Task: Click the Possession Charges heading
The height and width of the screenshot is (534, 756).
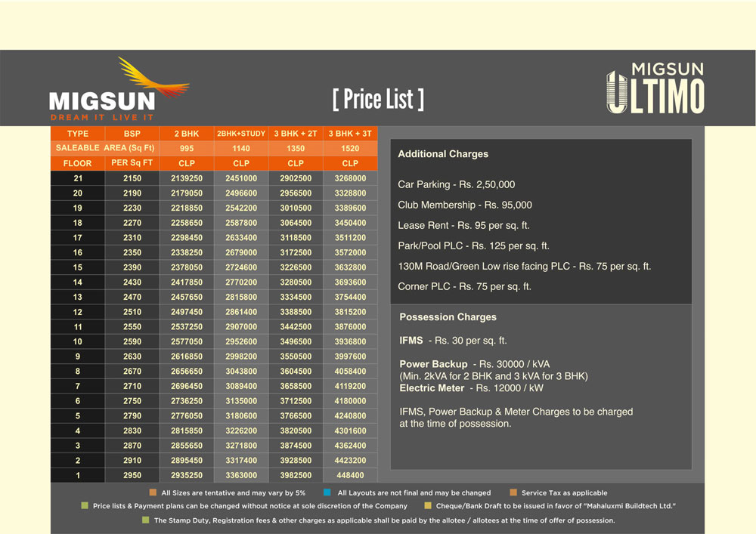Action: coord(448,317)
